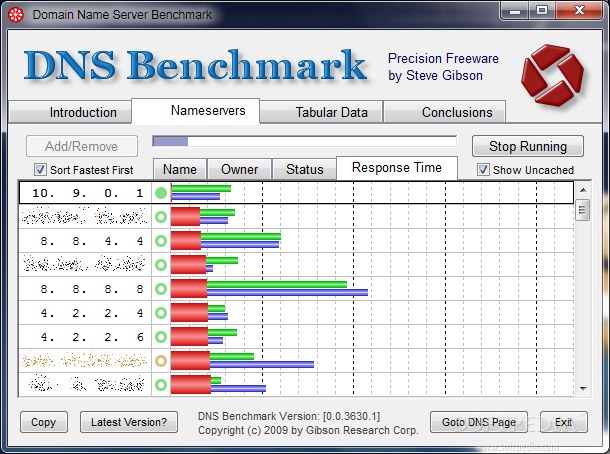
Task: Toggle the Show Uncached checkbox
Action: pos(483,170)
